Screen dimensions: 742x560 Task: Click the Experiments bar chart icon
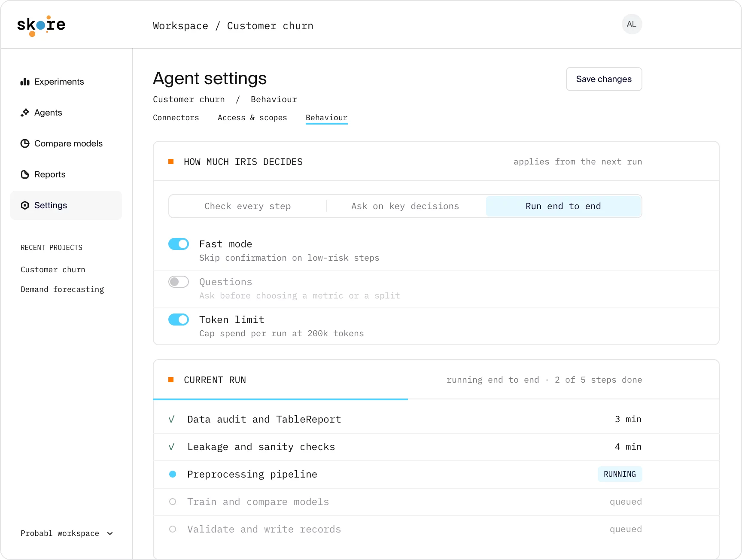pos(25,82)
